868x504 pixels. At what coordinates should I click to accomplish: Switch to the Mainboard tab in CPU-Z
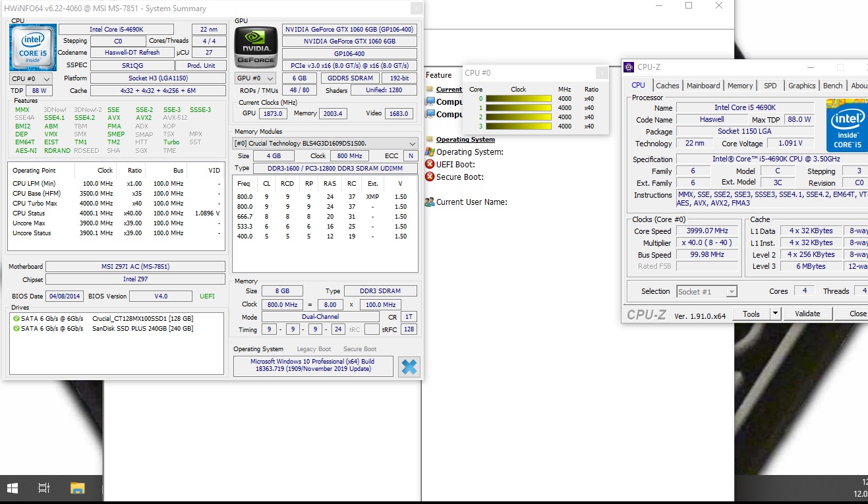tap(703, 86)
